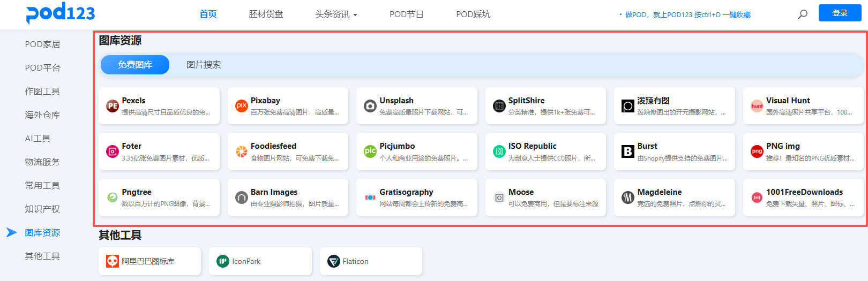The width and height of the screenshot is (868, 281).
Task: Click the Pixabay logo icon
Action: point(242,106)
